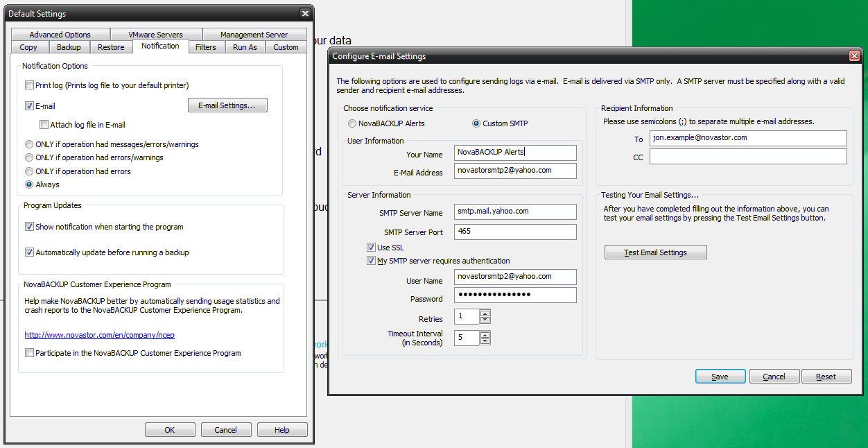
Task: Uncheck My SMTP server requires authentication
Action: click(x=371, y=261)
